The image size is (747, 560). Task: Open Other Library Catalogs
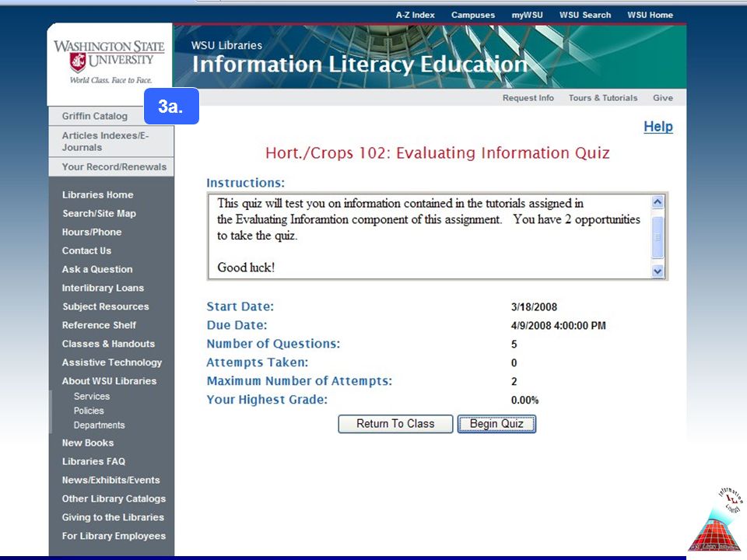coord(114,498)
